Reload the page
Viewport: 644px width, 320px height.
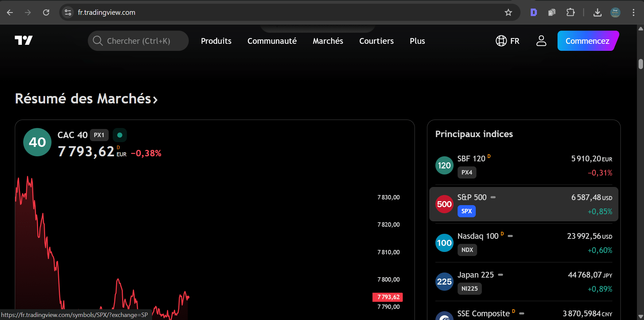(x=46, y=12)
